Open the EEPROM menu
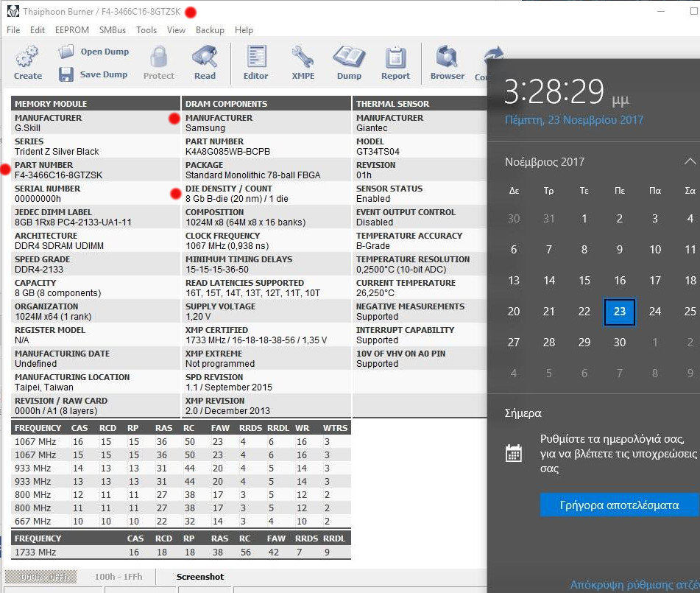The image size is (700, 593). [72, 30]
